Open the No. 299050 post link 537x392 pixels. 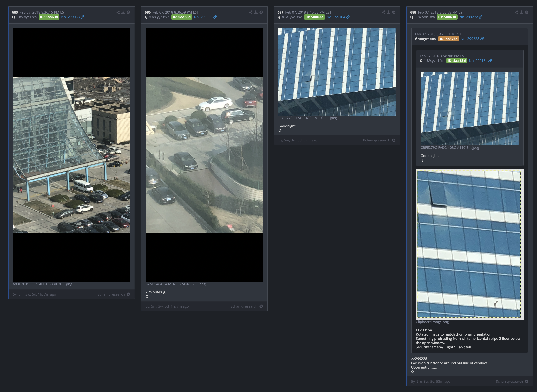tap(205, 17)
